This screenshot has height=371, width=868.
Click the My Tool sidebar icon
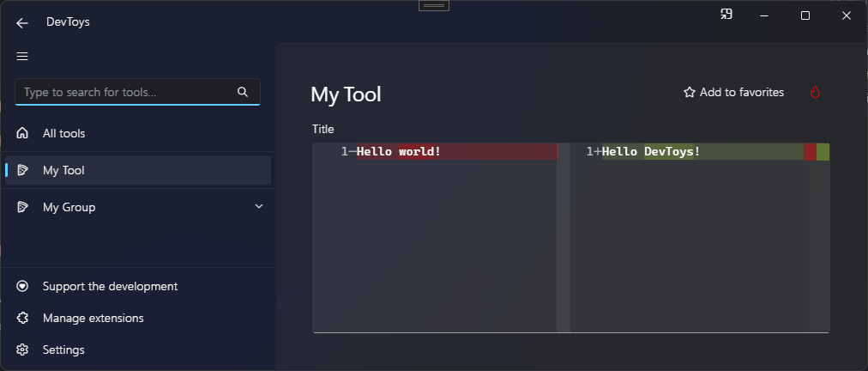click(x=22, y=170)
